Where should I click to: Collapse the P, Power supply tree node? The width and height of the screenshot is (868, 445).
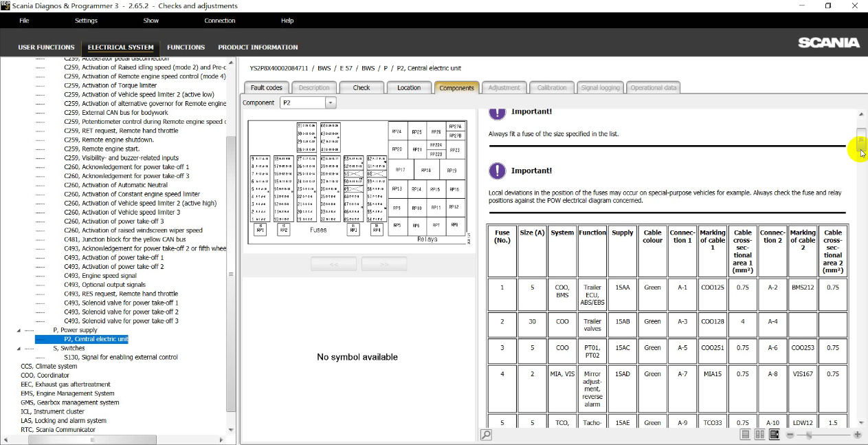pos(19,330)
